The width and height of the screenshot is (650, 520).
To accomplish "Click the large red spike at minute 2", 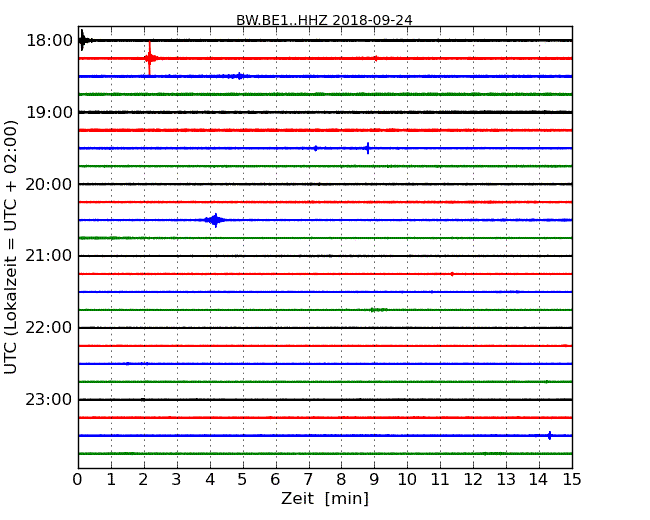I will coord(150,58).
